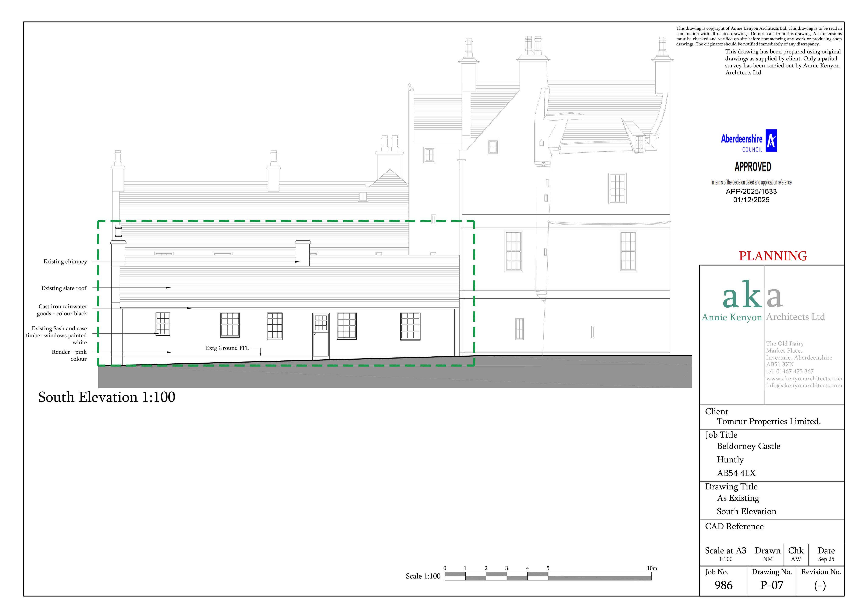Screen dimensions: 868x614
Task: Click the 'Scale 1:100' scale bar label
Action: pos(423,576)
